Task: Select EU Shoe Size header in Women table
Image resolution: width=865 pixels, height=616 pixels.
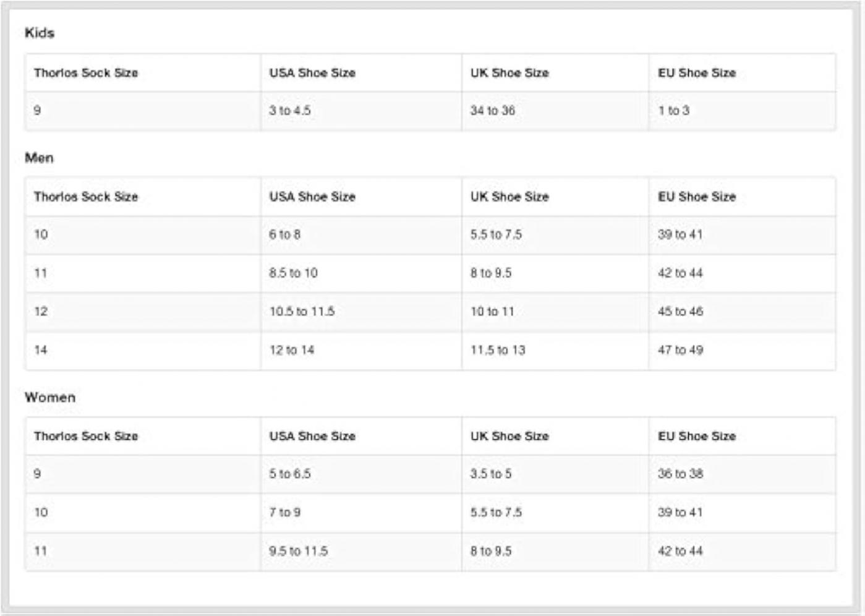Action: pyautogui.click(x=697, y=436)
